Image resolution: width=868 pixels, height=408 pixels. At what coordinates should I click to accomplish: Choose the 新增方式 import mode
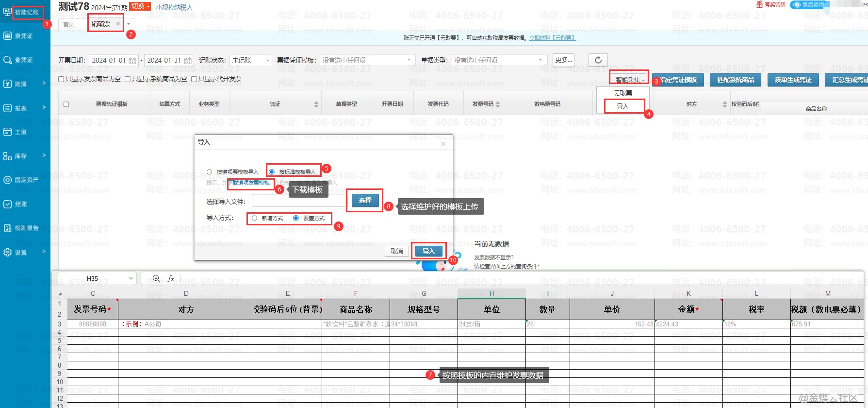[255, 219]
